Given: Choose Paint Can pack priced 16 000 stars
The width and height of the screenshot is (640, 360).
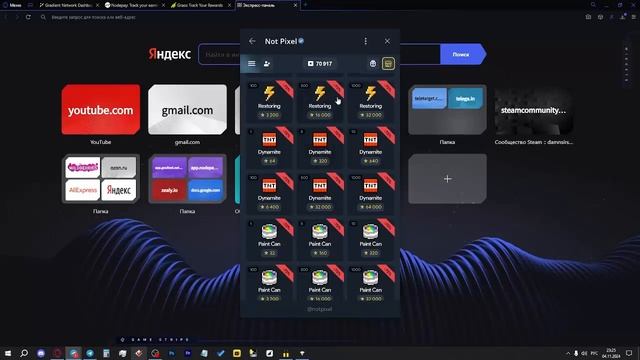Looking at the screenshot, I should [x=320, y=284].
